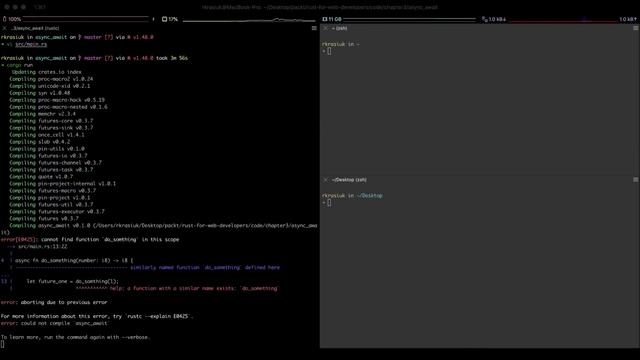
Task: Click the cursor in the ~/Desktop zsh pane
Action: [x=329, y=202]
